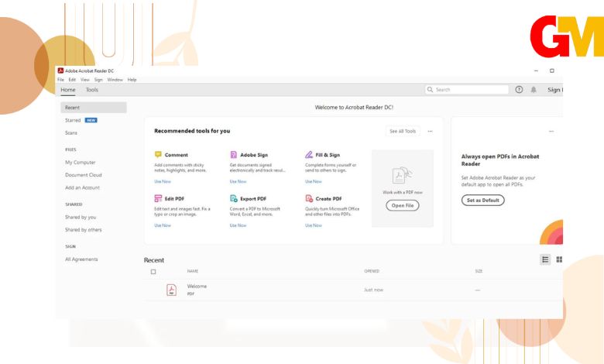Switch Recent files to list view
The height and width of the screenshot is (364, 604).
coord(545,259)
